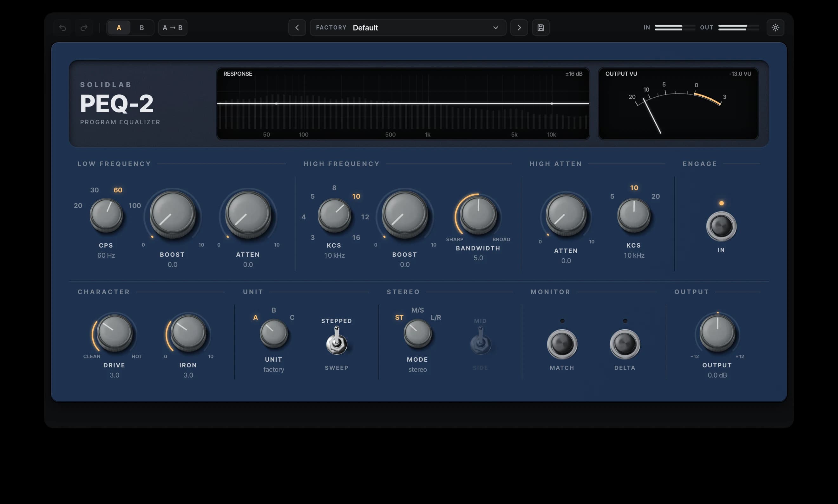Go to next preset with right chevron

coord(519,28)
